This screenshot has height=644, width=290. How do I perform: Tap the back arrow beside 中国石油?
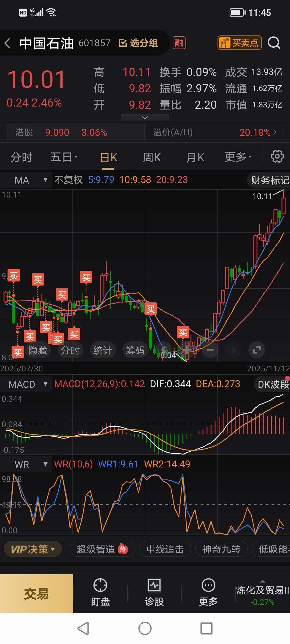[x=8, y=43]
